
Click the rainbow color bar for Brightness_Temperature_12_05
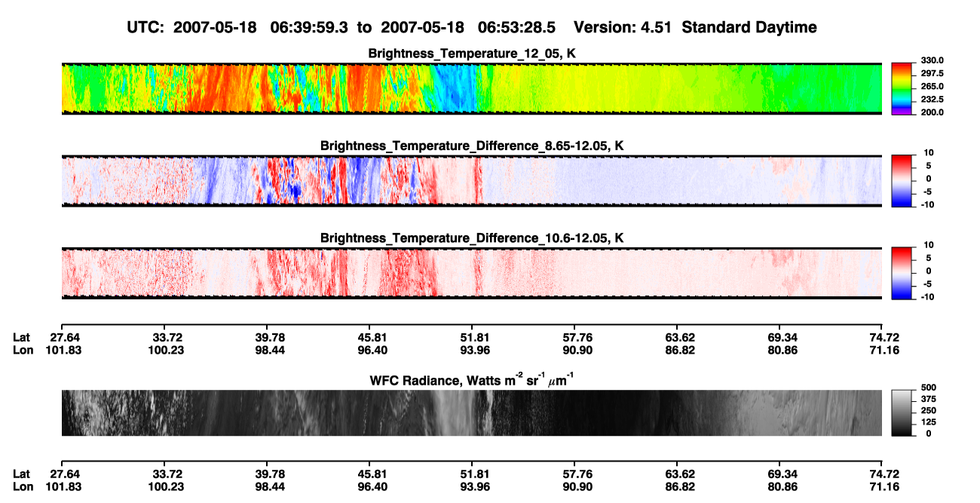click(x=902, y=89)
